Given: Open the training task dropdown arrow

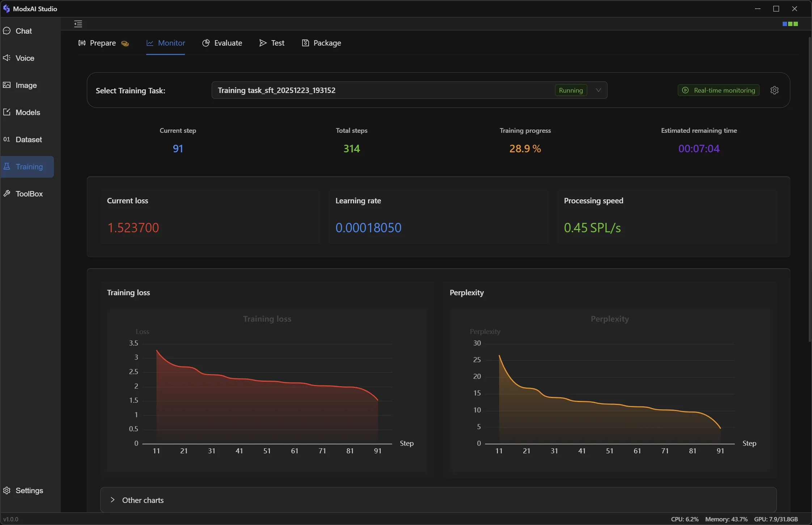Looking at the screenshot, I should coord(599,90).
